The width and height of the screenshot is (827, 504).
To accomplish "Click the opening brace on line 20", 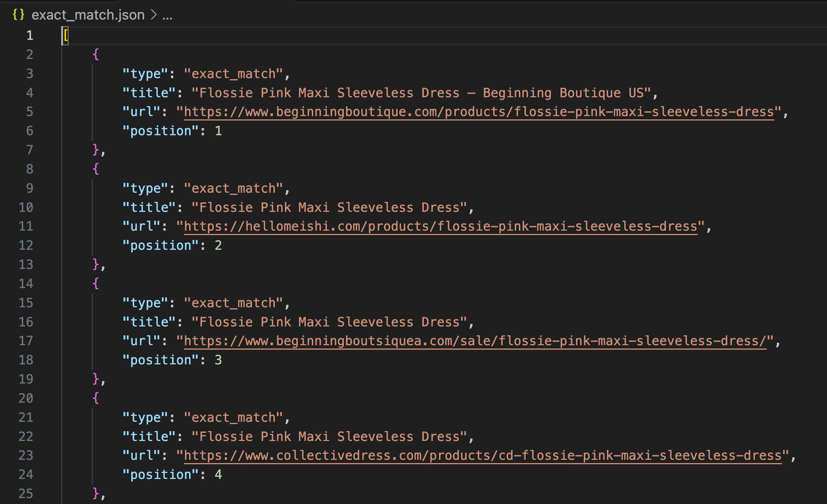I will 96,398.
